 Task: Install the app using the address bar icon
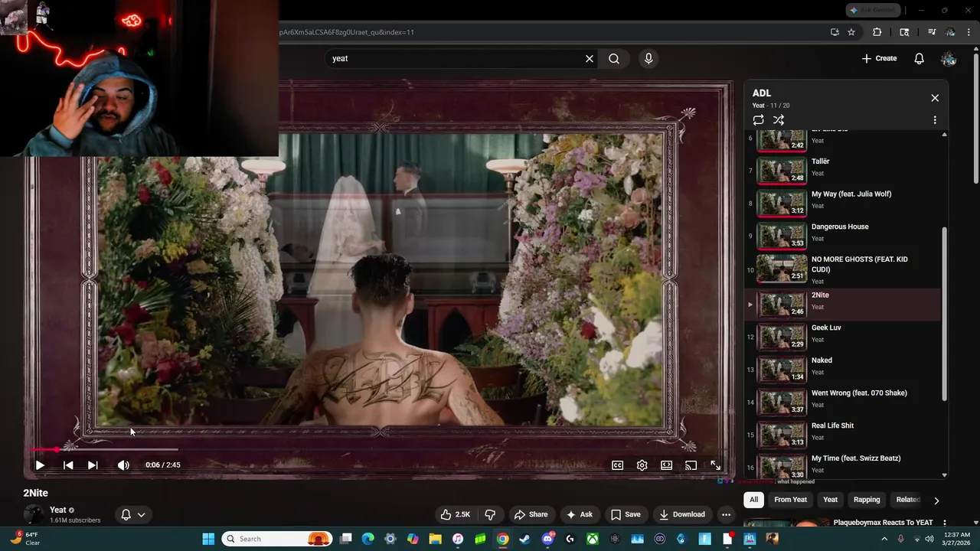click(835, 32)
